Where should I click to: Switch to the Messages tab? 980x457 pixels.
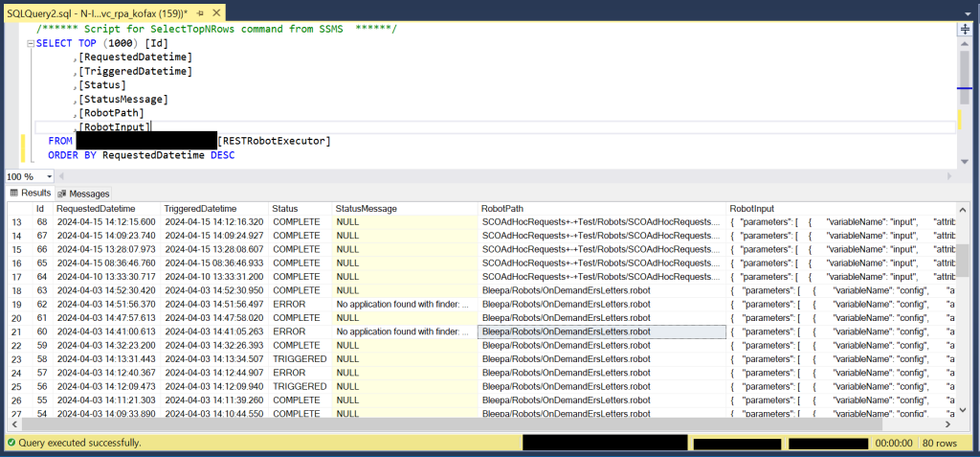tap(84, 194)
